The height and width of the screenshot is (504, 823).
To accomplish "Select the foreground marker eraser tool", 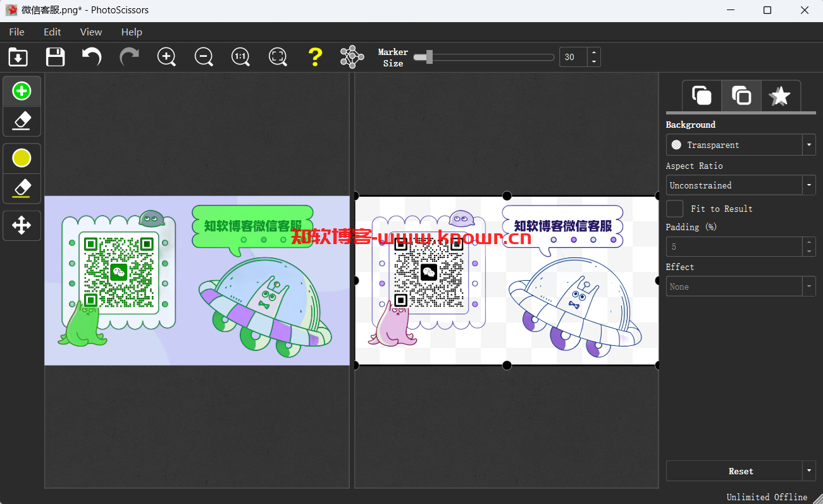I will (22, 121).
